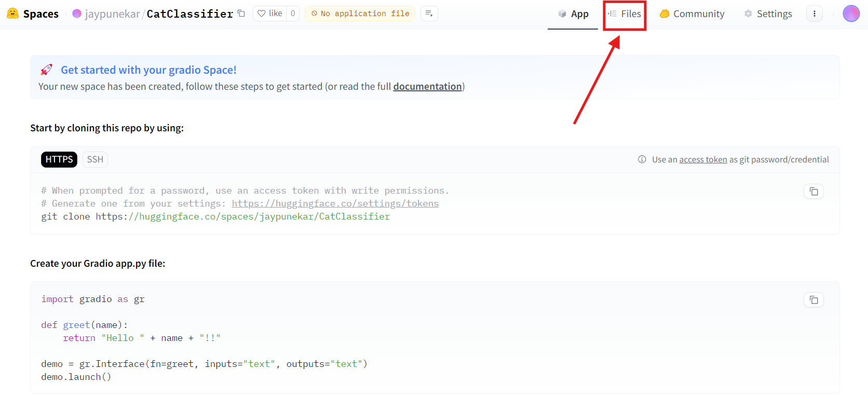
Task: Click the rocket icon in the banner
Action: pyautogui.click(x=47, y=70)
